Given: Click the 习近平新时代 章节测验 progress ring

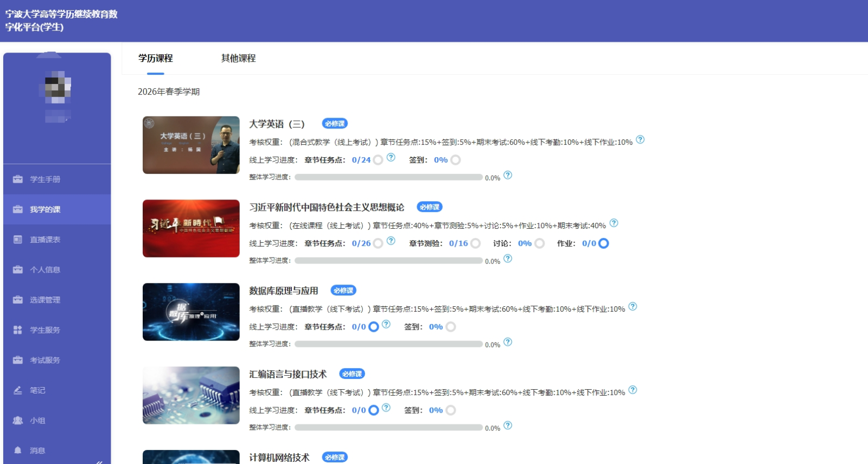Looking at the screenshot, I should 476,243.
